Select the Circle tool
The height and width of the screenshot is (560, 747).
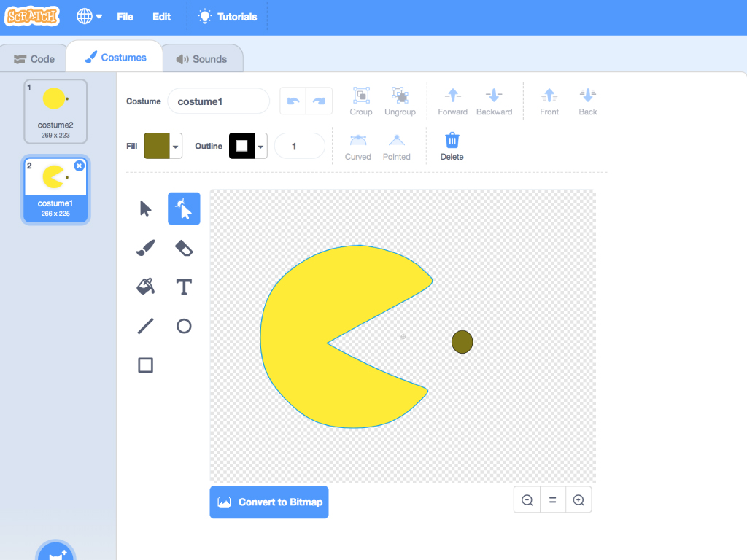click(x=184, y=326)
